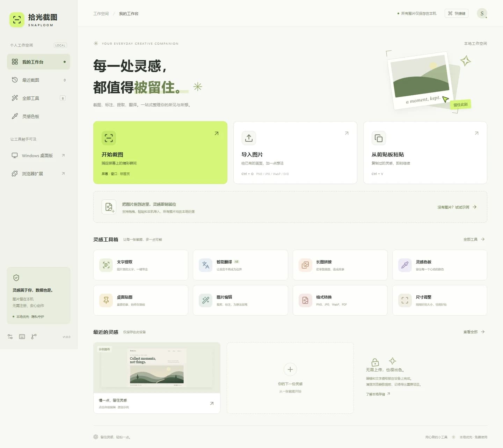503x448 pixels.
Task: Click the plus icon for 你的下一份灵感
Action: coord(290,369)
